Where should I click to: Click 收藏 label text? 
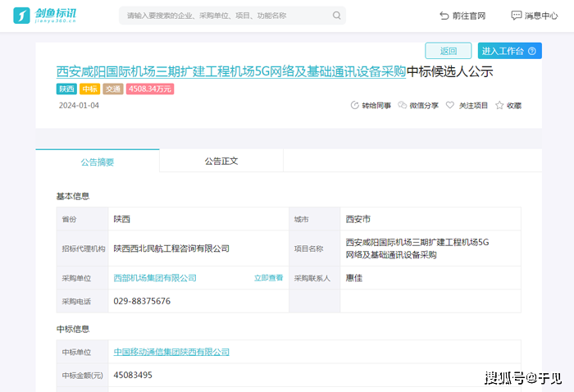tap(514, 106)
